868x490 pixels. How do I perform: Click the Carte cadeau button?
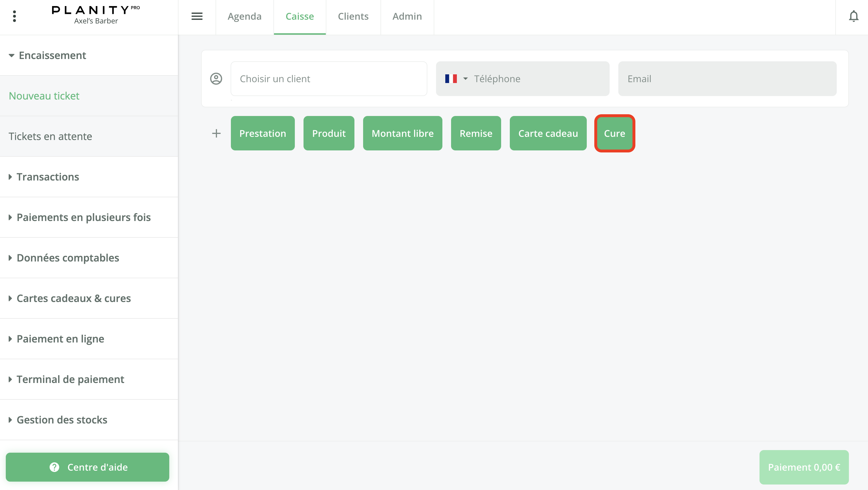click(x=548, y=133)
